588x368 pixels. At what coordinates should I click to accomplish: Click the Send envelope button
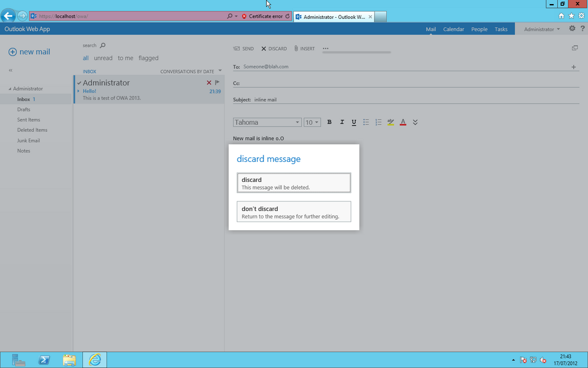pyautogui.click(x=243, y=48)
